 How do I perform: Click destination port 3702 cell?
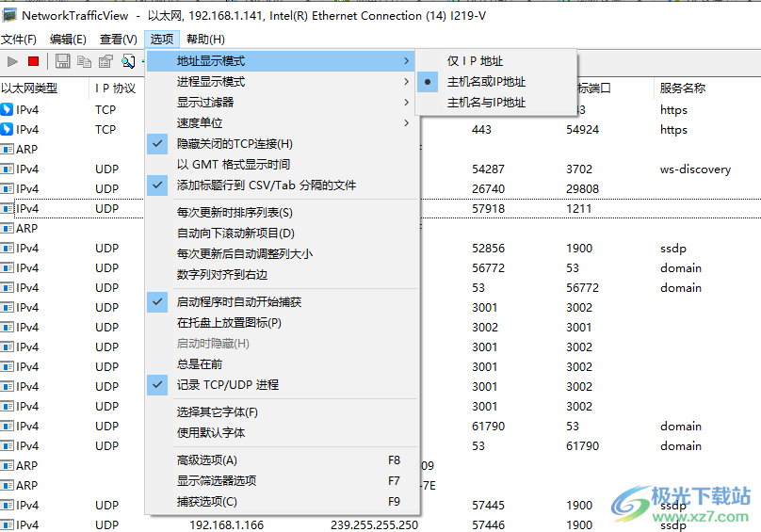579,169
